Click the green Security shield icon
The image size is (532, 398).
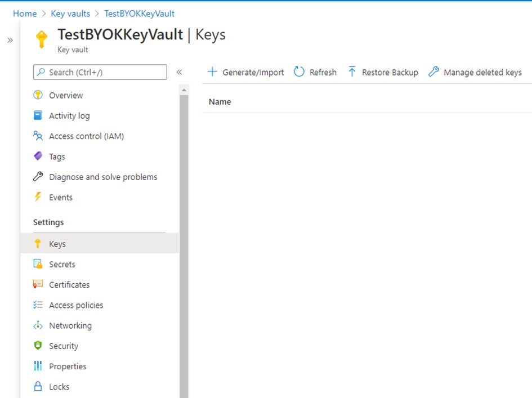pos(38,346)
